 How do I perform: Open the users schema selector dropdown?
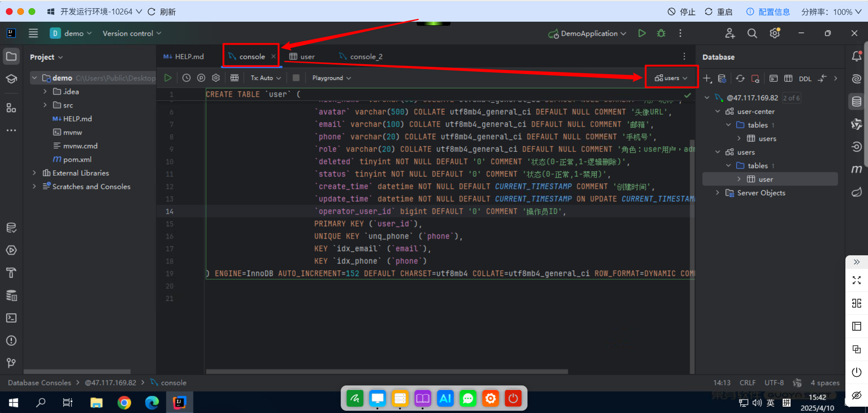point(671,78)
